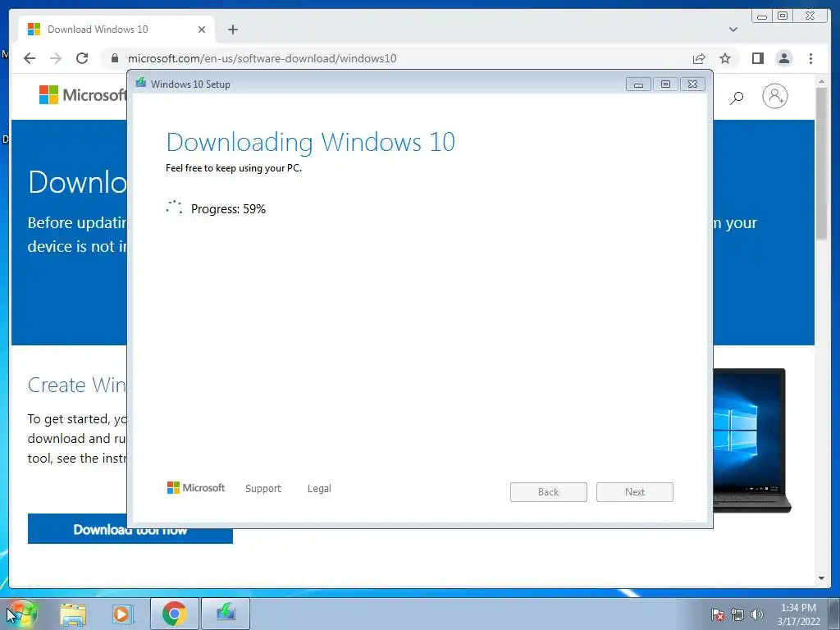Open a new Chrome tab
This screenshot has height=630, width=840.
tap(232, 30)
